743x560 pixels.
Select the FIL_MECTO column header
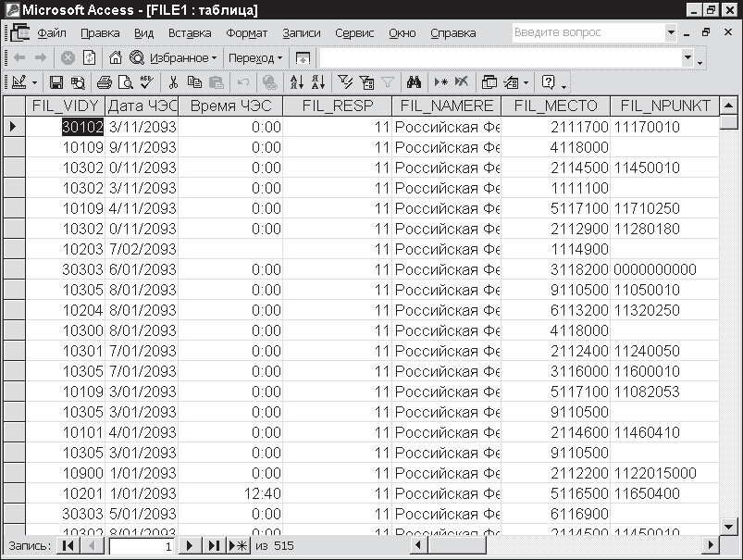click(555, 106)
